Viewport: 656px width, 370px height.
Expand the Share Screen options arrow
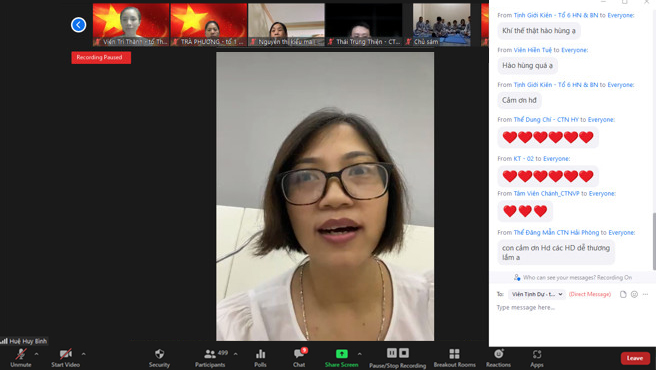359,354
